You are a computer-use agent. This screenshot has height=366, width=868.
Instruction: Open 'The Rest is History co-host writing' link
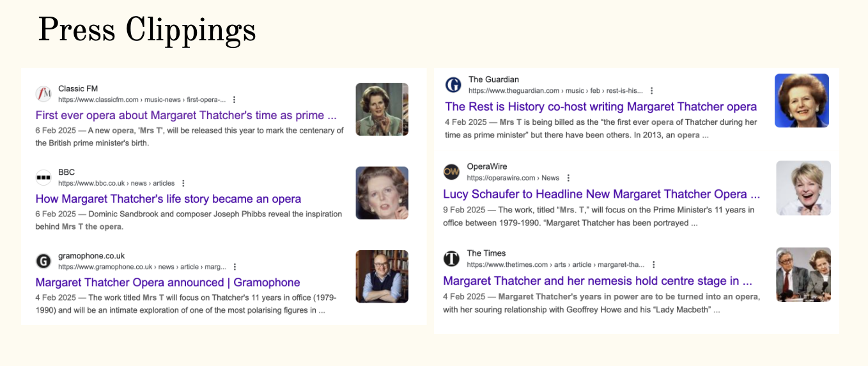tap(601, 107)
